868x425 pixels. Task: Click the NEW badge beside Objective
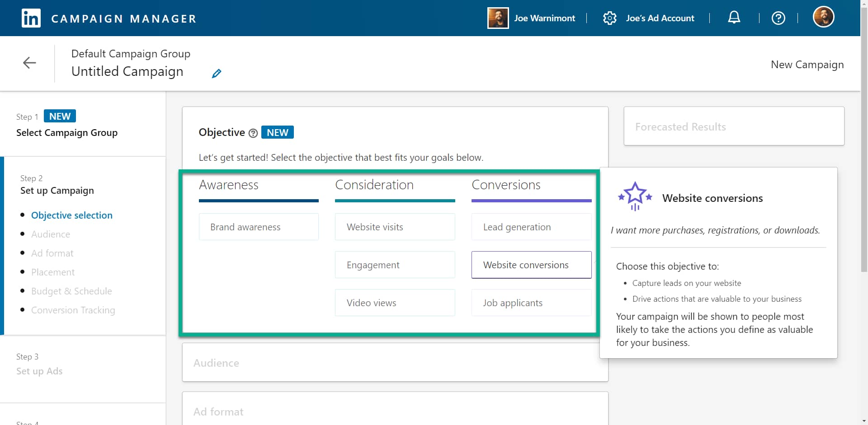tap(278, 132)
